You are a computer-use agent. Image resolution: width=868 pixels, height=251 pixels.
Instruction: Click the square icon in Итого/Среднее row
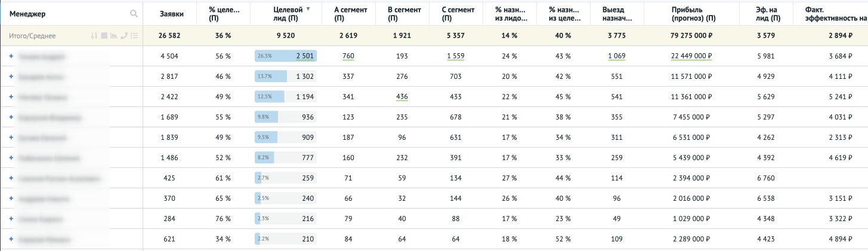[x=104, y=36]
